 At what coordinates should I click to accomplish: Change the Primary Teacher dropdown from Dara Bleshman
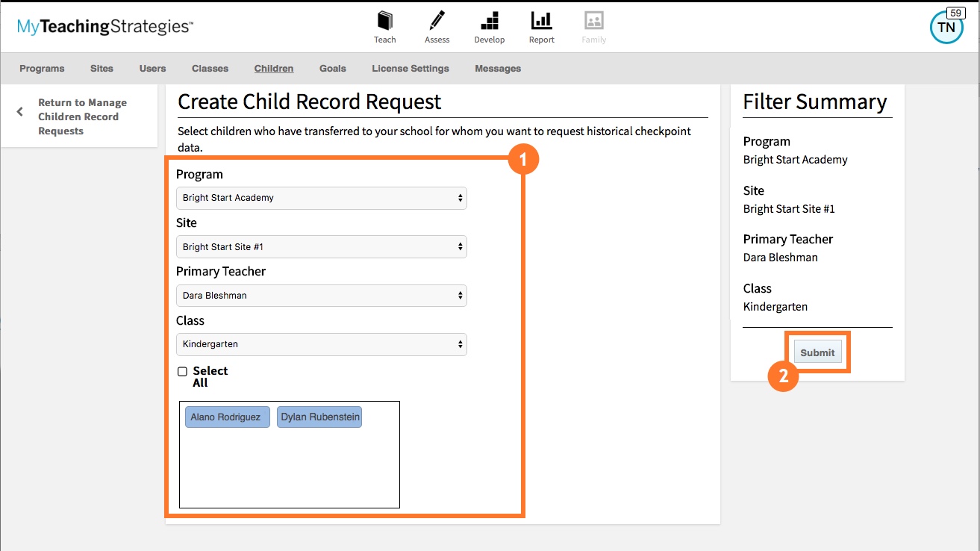pyautogui.click(x=321, y=296)
